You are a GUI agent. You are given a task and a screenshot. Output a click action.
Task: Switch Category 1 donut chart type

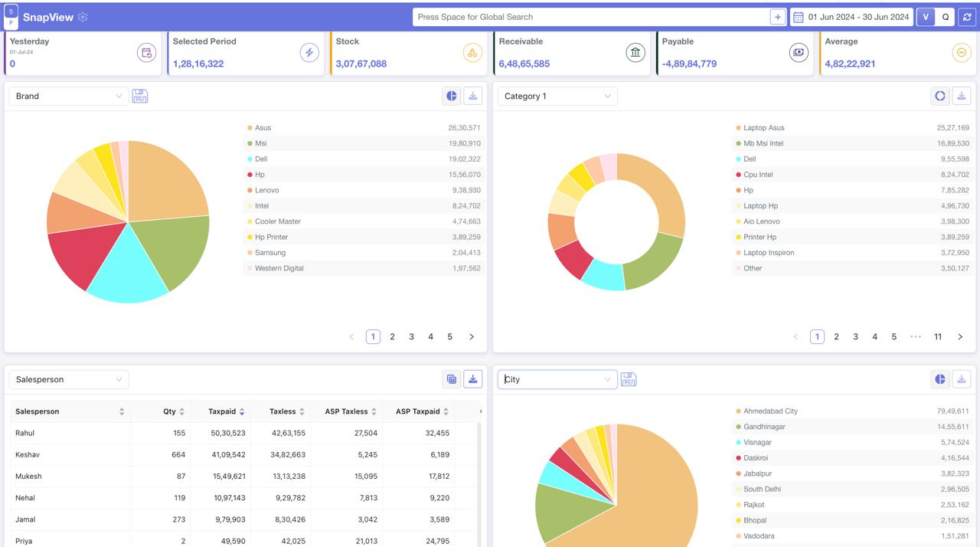(940, 96)
